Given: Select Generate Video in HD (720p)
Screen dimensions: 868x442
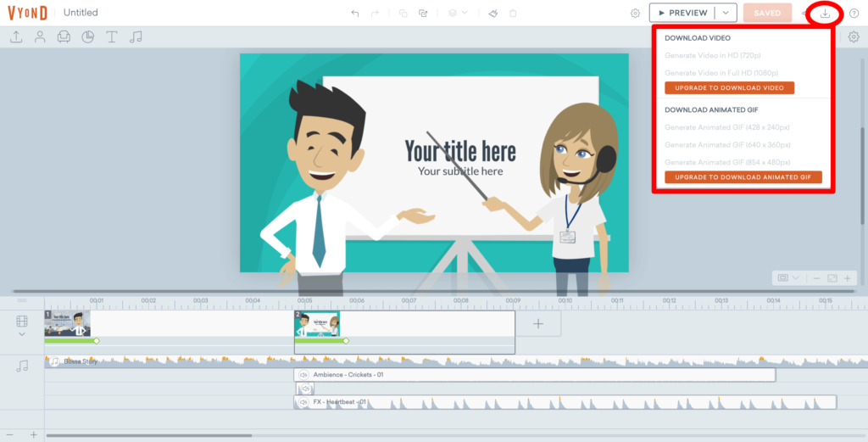Looking at the screenshot, I should (712, 55).
